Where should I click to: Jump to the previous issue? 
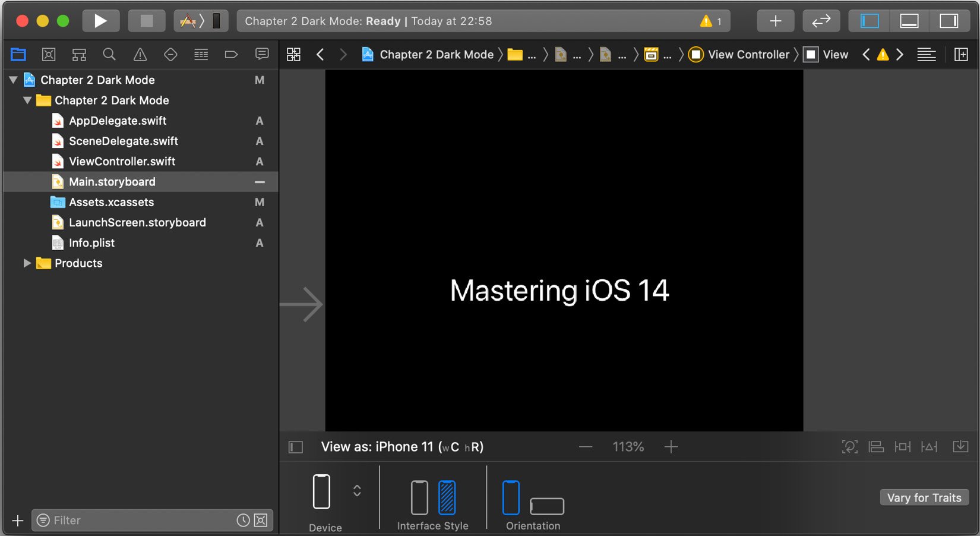click(x=866, y=55)
